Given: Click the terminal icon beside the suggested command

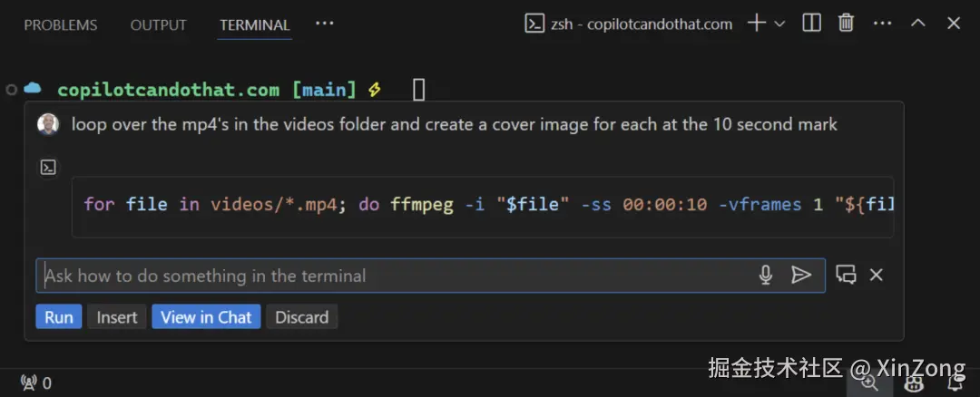Looking at the screenshot, I should coord(48,168).
